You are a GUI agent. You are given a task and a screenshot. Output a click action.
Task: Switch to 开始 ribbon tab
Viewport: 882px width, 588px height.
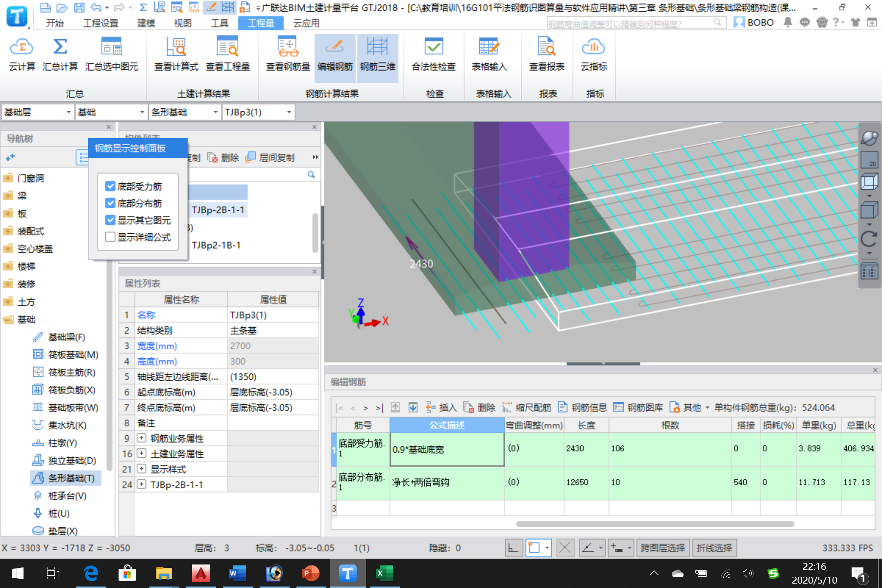coord(55,23)
